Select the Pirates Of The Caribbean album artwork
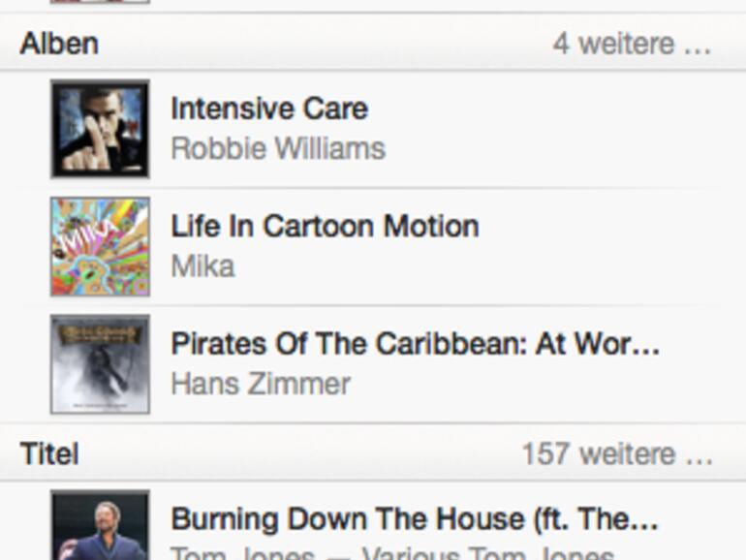746x560 pixels. click(x=100, y=364)
